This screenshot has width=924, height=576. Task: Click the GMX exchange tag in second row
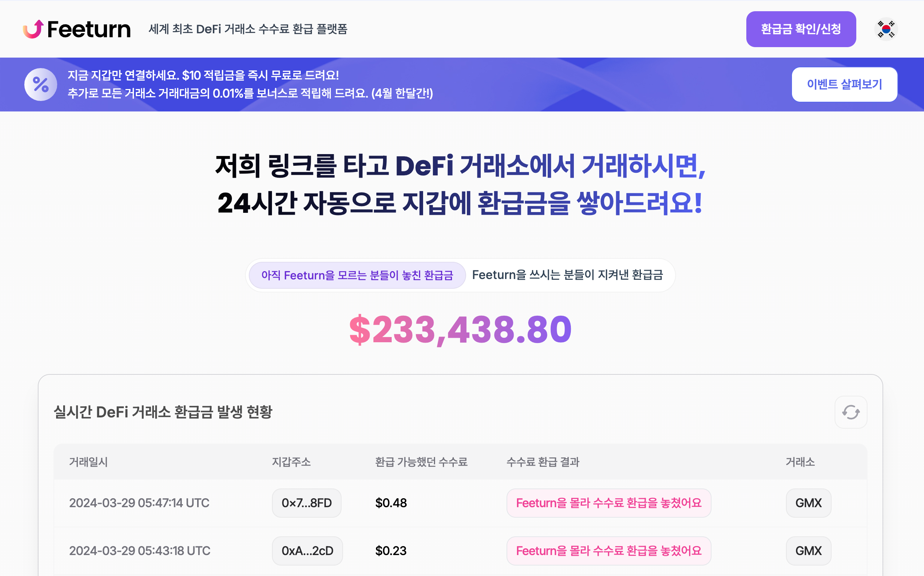(808, 551)
